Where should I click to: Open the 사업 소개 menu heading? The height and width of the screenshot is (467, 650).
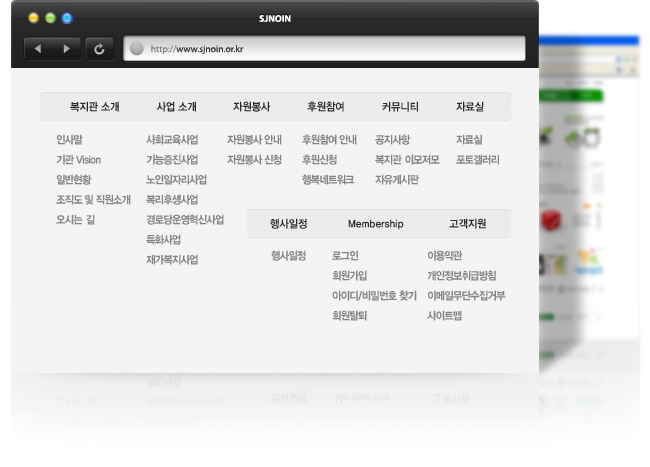[177, 107]
